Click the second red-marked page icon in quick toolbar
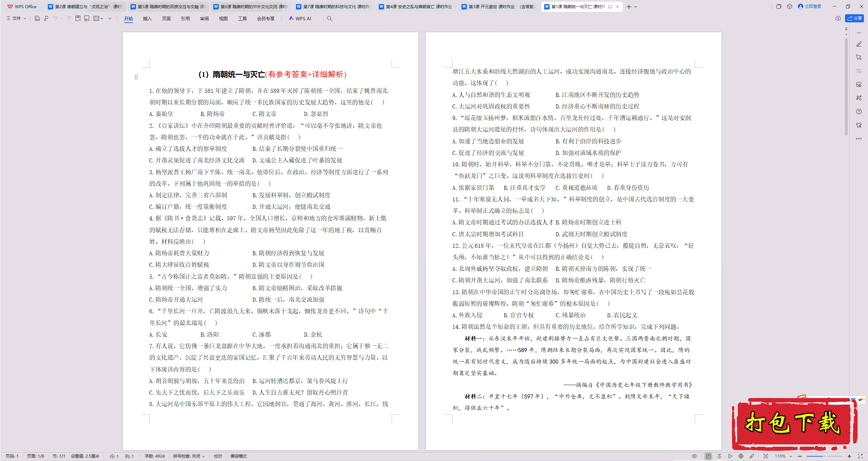868x461 pixels. click(x=87, y=18)
